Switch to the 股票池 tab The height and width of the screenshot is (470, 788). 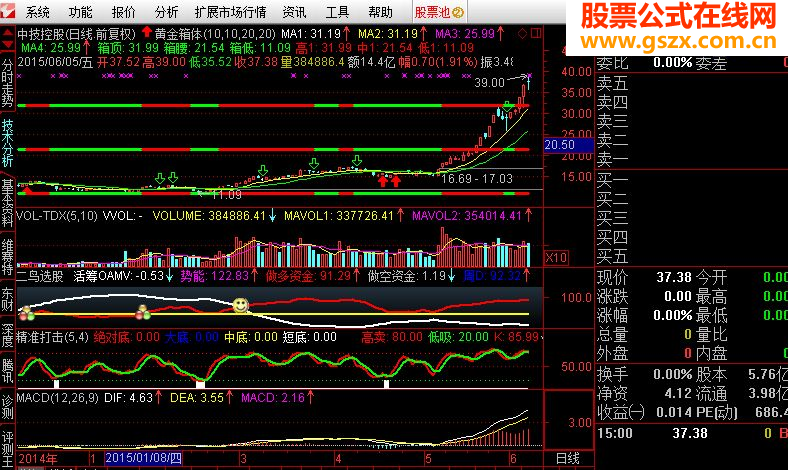point(439,12)
